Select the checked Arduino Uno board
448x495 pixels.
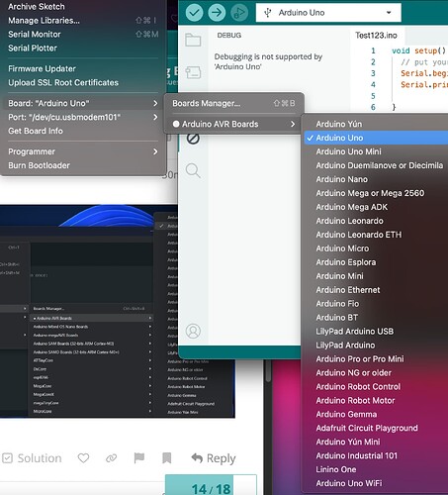[x=376, y=138]
